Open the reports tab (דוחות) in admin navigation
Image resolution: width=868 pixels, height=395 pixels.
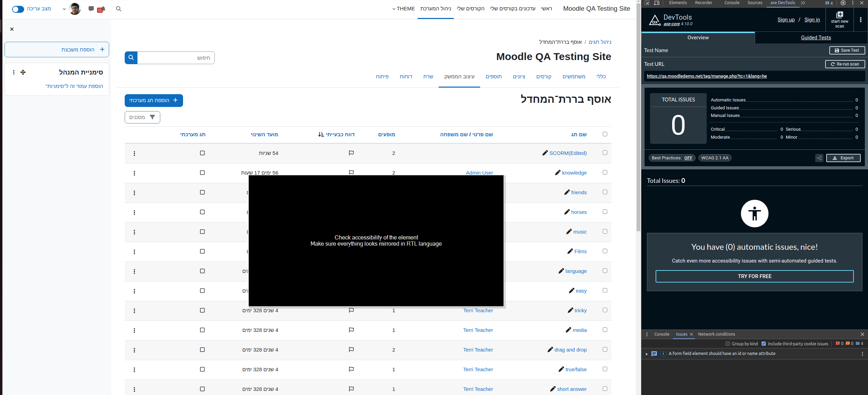click(x=406, y=77)
